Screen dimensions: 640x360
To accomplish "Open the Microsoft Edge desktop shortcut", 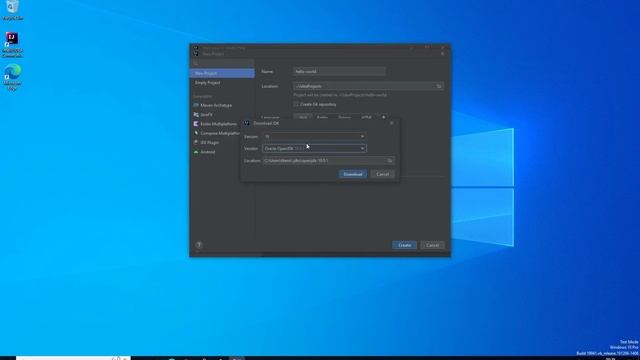I will tap(12, 77).
